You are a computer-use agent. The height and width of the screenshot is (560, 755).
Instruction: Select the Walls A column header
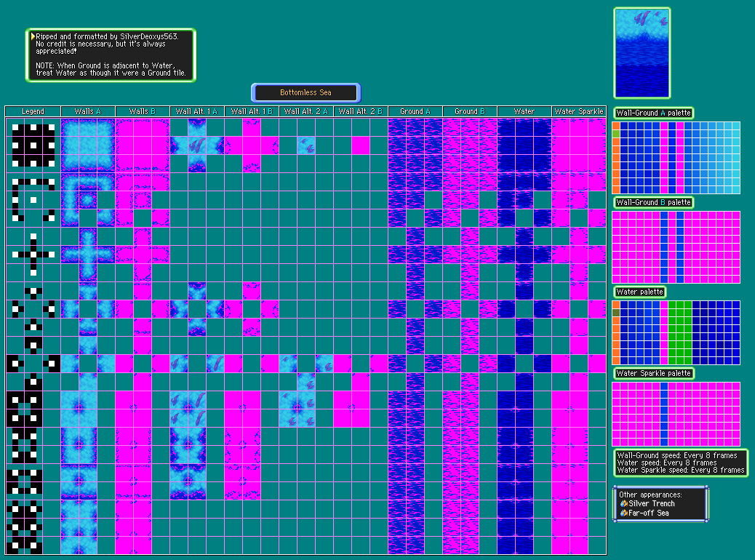pyautogui.click(x=87, y=111)
